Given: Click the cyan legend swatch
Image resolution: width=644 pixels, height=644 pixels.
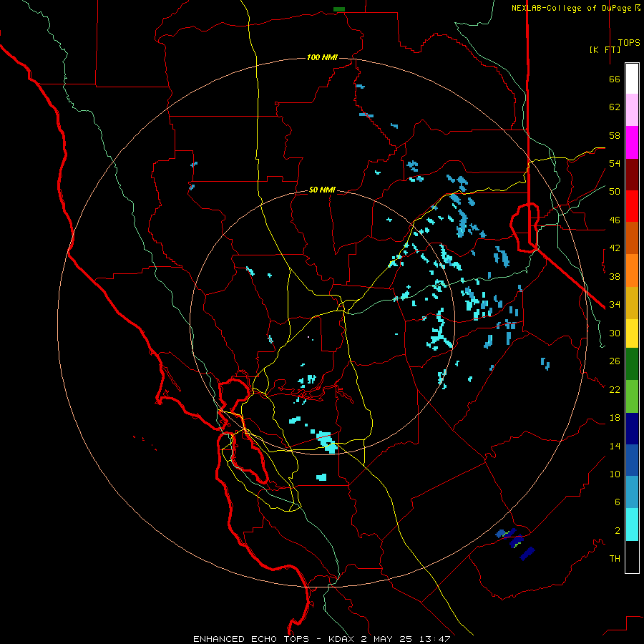Looking at the screenshot, I should (632, 525).
